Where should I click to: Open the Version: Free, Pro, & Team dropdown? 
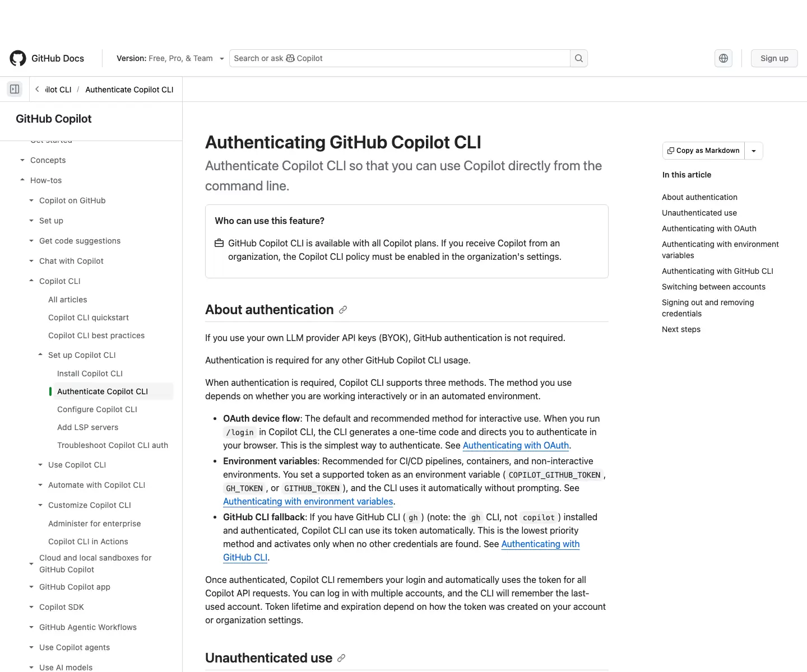tap(170, 58)
